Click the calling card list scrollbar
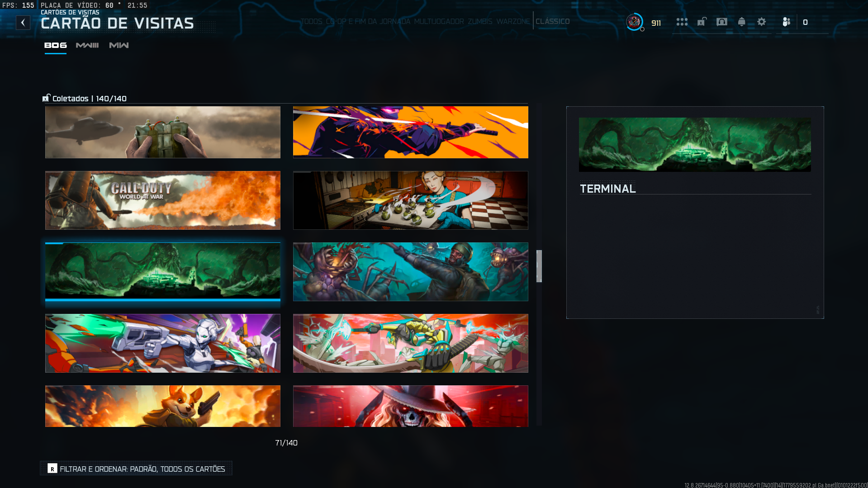 tap(539, 266)
